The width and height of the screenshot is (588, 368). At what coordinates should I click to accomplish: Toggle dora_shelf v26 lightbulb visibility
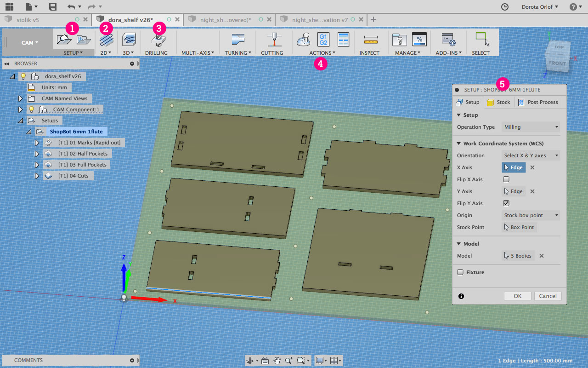pyautogui.click(x=23, y=76)
